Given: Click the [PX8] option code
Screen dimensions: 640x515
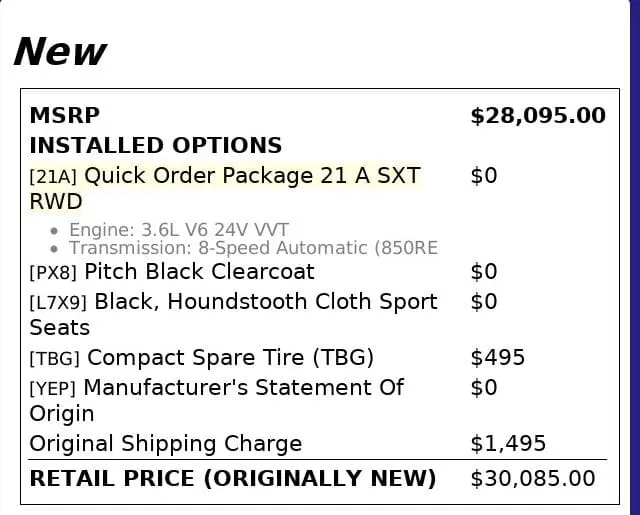Looking at the screenshot, I should [x=53, y=272].
